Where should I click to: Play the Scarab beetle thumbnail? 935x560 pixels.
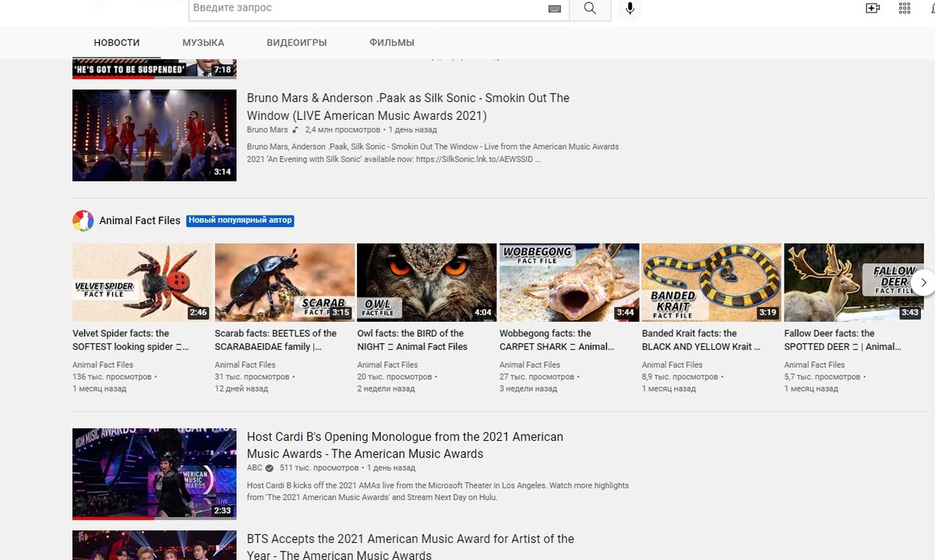pyautogui.click(x=284, y=283)
